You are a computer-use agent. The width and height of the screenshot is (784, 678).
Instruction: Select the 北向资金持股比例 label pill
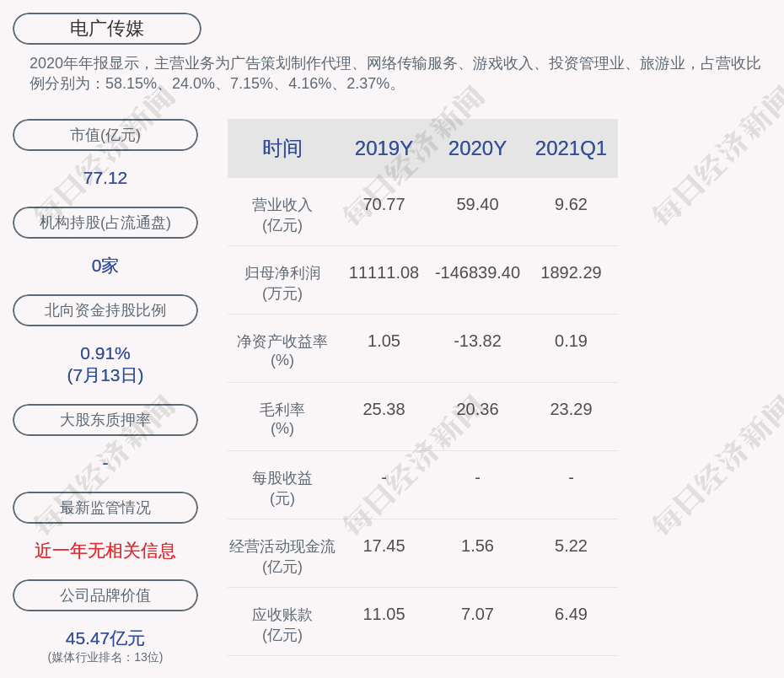tap(105, 310)
